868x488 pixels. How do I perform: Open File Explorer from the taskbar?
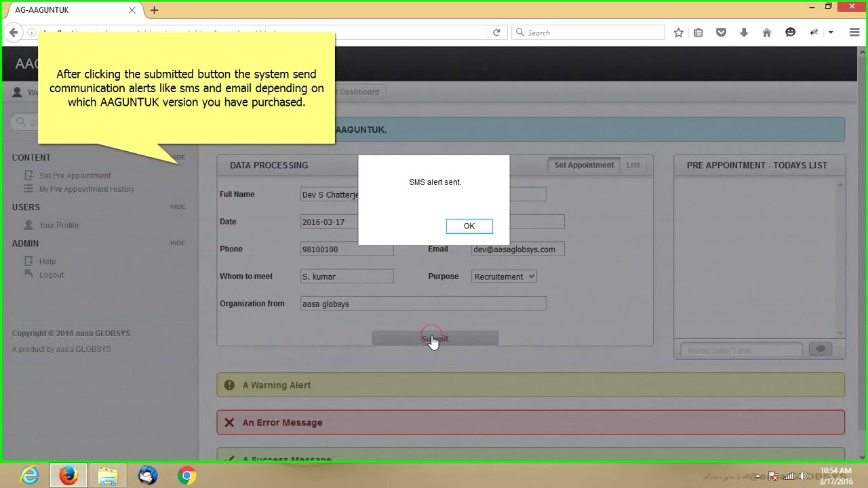(107, 476)
